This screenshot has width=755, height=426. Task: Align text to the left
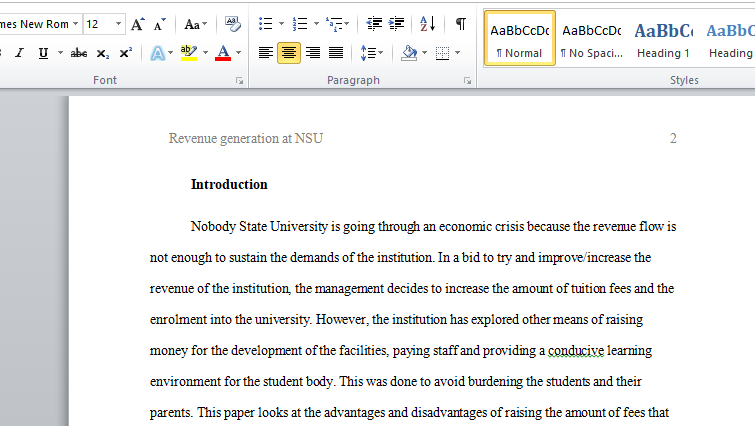coord(265,52)
